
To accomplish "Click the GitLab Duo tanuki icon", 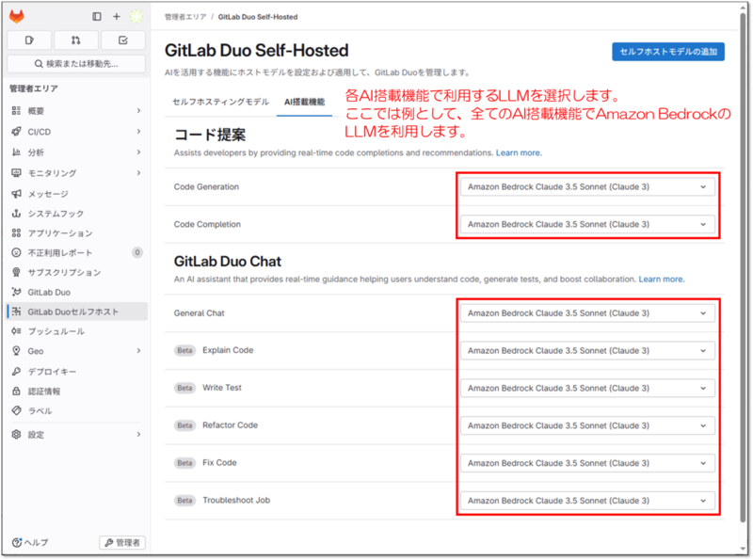I will click(16, 292).
